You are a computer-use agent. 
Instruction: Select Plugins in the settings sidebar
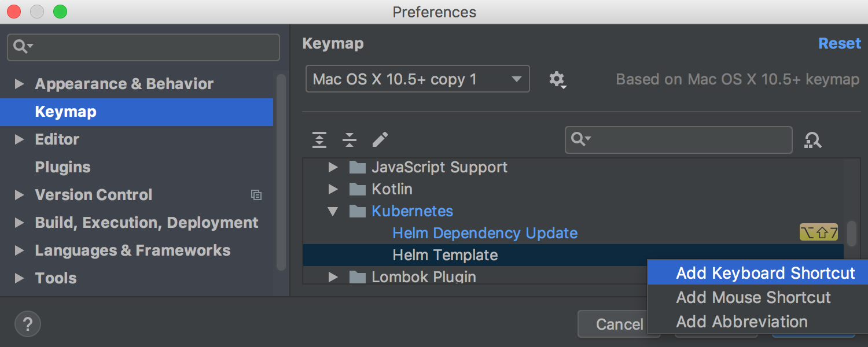click(62, 167)
